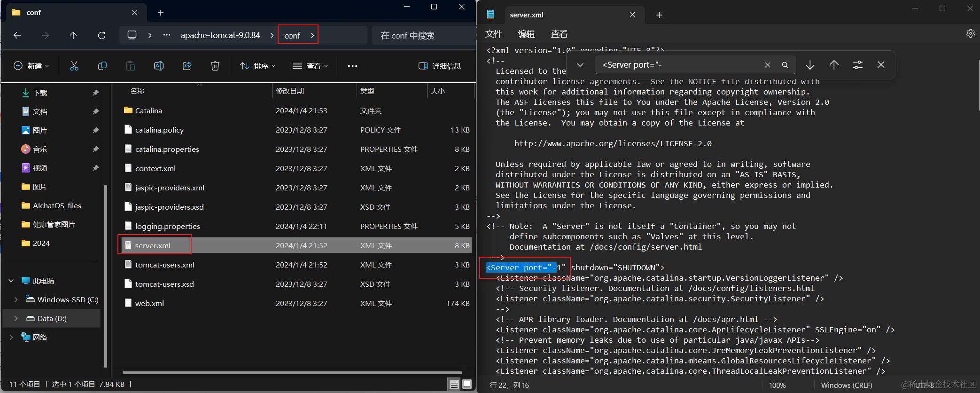Expand the conf breadcrumb chevron
Viewport: 980px width, 393px height.
tap(312, 35)
